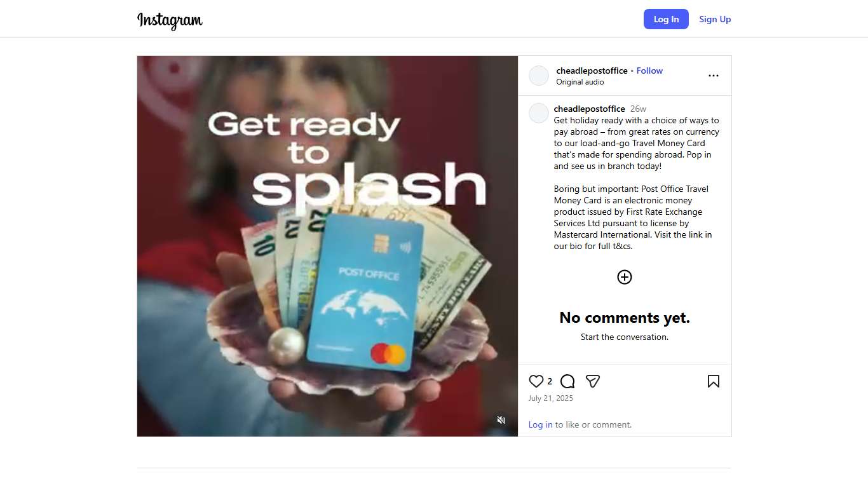Open the Original audio link
Viewport: 868px width, 488px height.
click(580, 82)
